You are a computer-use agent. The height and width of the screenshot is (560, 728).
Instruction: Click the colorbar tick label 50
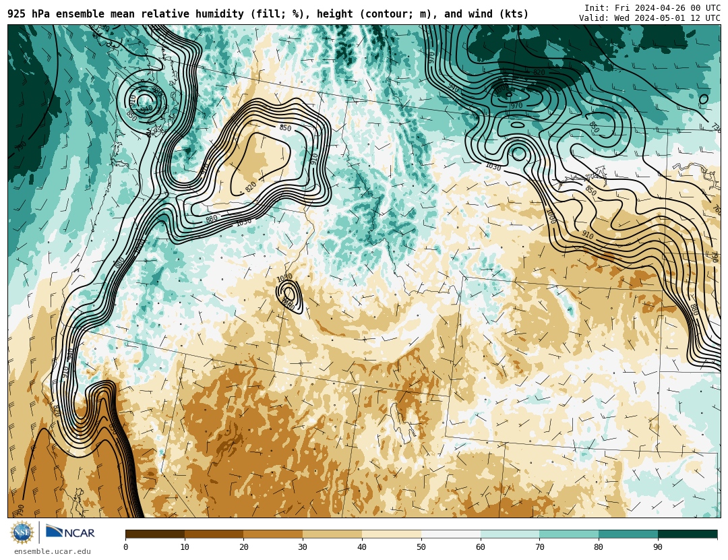pos(421,547)
